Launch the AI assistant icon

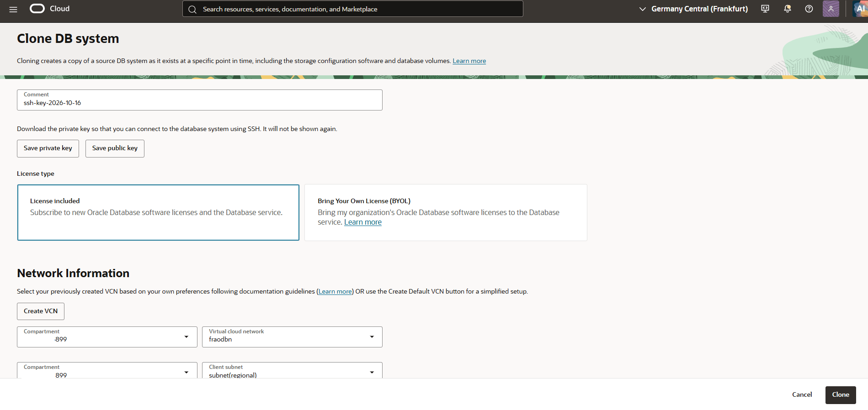(860, 9)
